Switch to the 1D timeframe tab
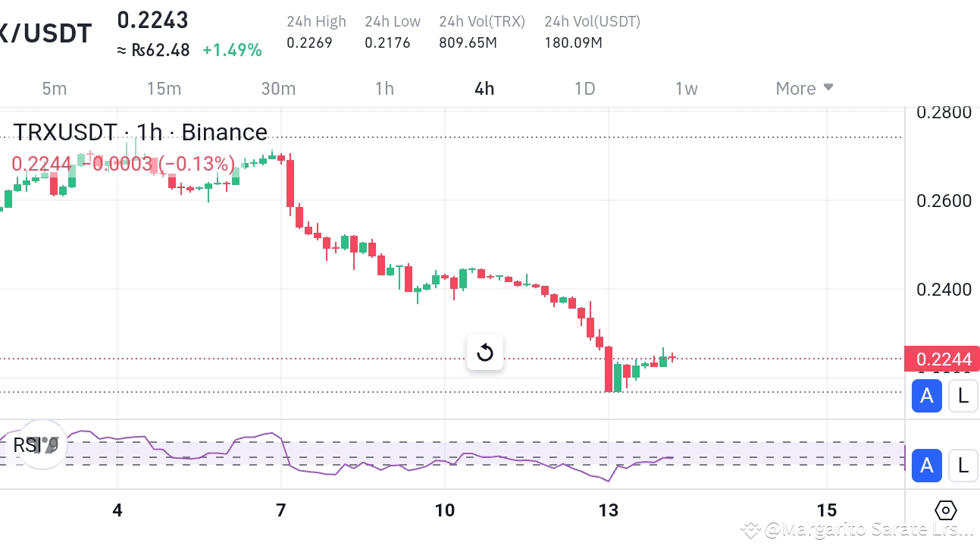 [x=584, y=88]
